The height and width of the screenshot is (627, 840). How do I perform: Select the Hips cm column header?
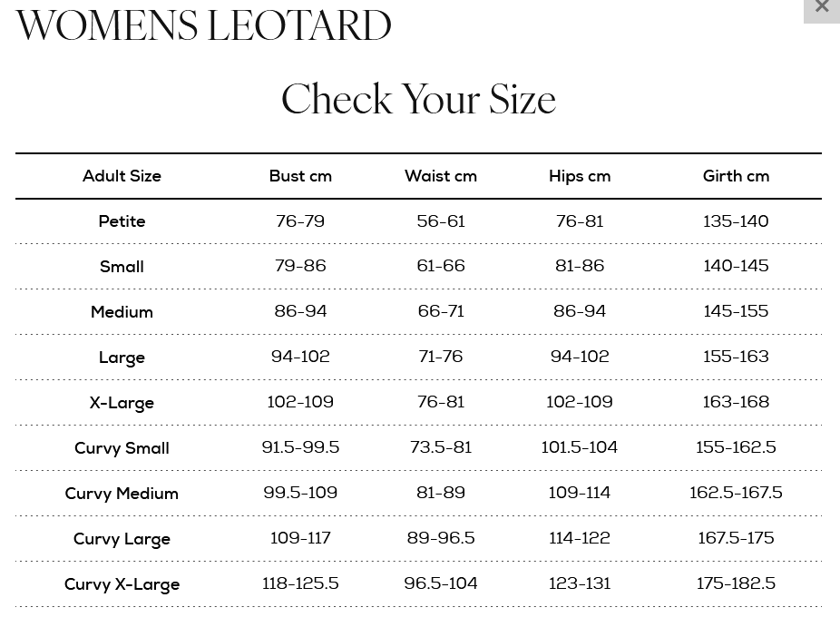(x=580, y=176)
